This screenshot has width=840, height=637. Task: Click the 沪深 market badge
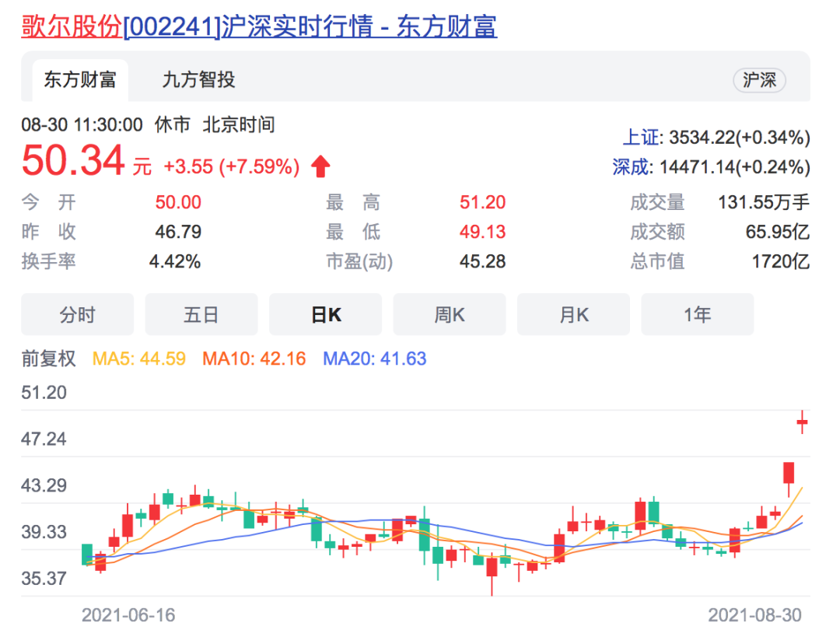pyautogui.click(x=759, y=80)
